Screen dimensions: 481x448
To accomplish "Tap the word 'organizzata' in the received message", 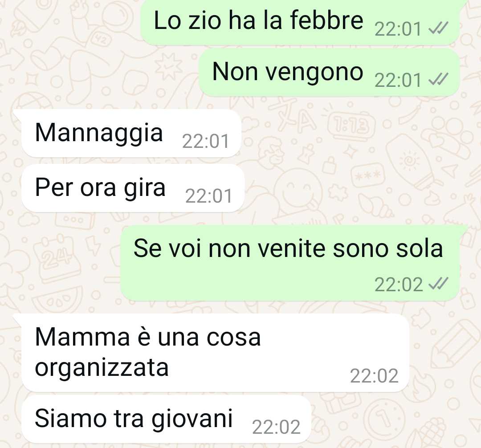I will point(102,368).
